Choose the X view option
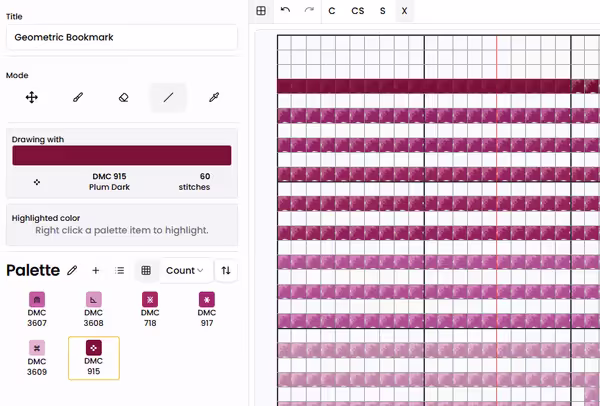Image resolution: width=600 pixels, height=406 pixels. [x=404, y=11]
